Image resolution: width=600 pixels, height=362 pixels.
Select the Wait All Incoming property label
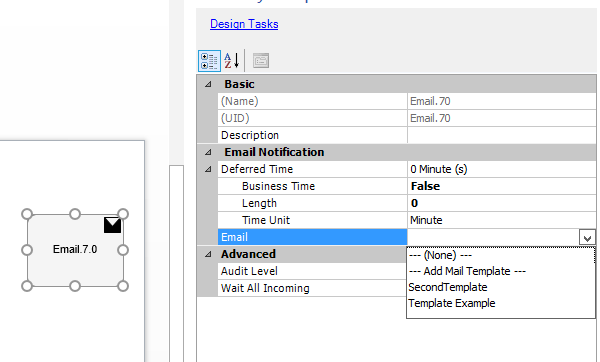click(x=313, y=288)
